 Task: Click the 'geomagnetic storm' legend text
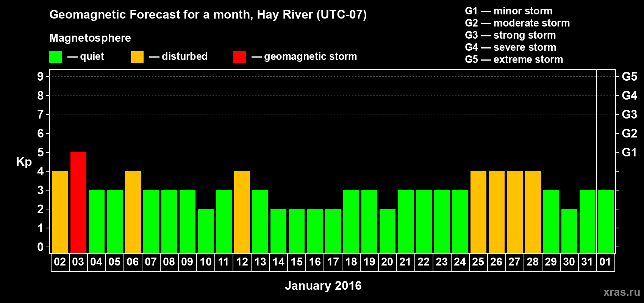point(311,56)
